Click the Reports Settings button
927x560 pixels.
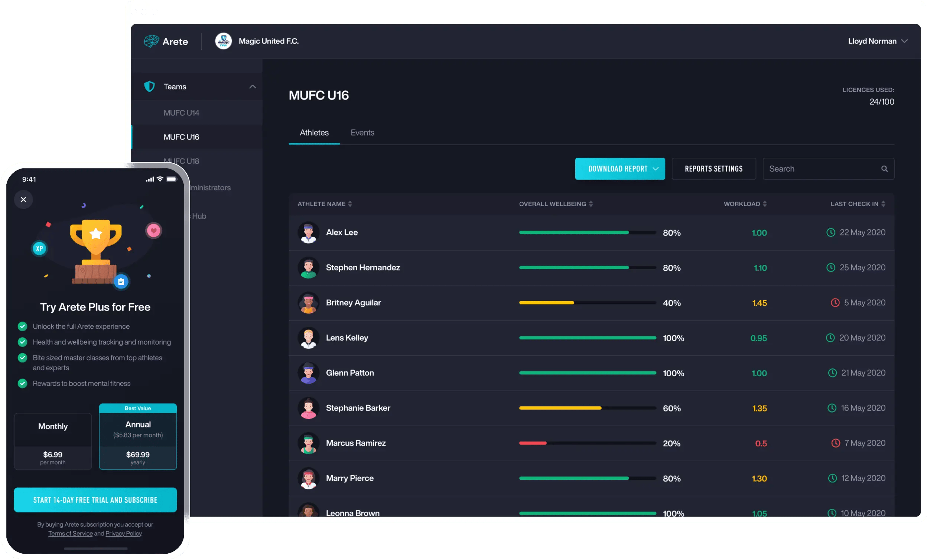[x=714, y=169]
